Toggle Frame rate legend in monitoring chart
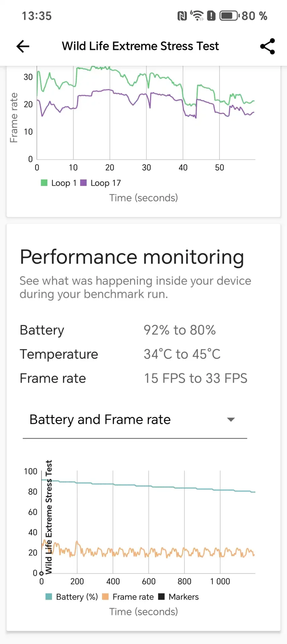 tap(128, 597)
